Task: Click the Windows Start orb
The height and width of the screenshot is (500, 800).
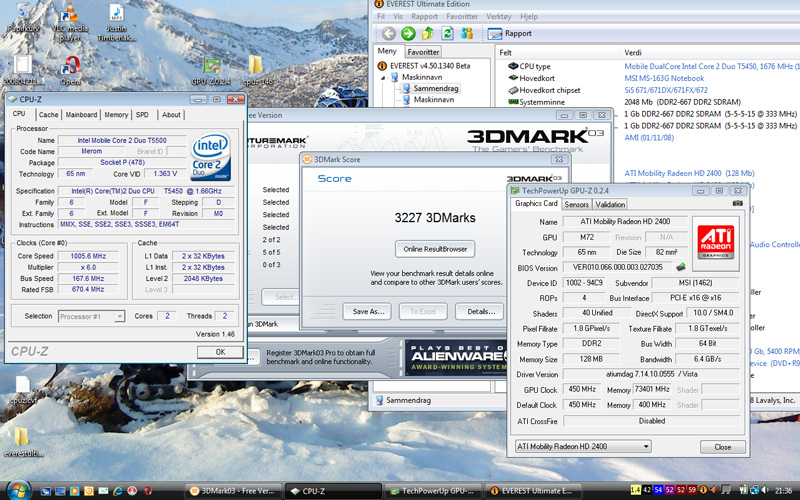Action: point(18,490)
